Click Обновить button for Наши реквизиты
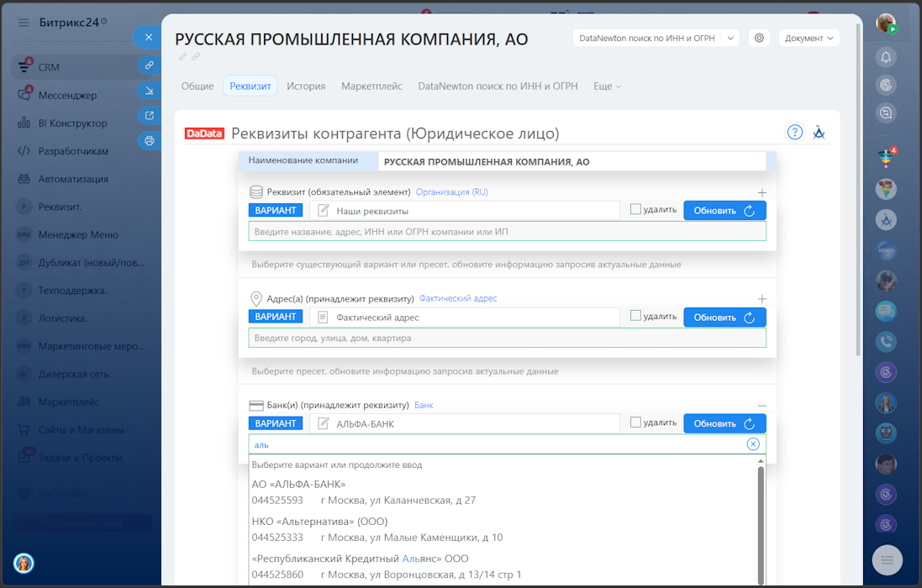The width and height of the screenshot is (922, 588). pos(724,210)
